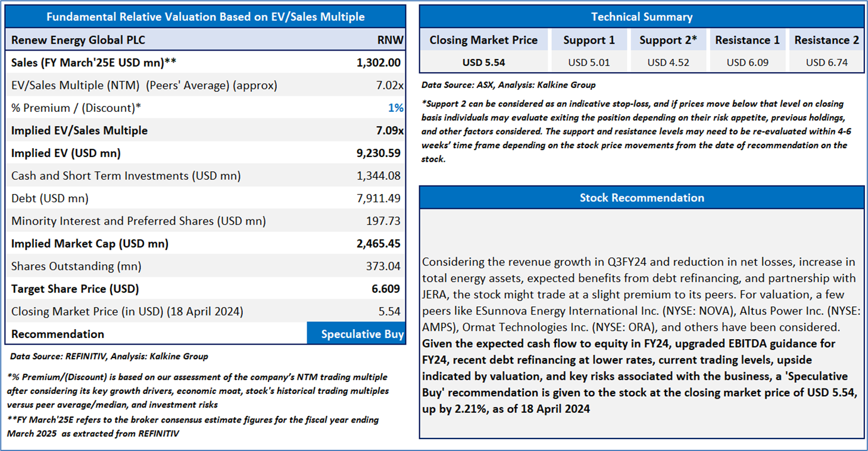The image size is (868, 451).
Task: Select the 'USD 6.74' resistance value
Action: [827, 62]
